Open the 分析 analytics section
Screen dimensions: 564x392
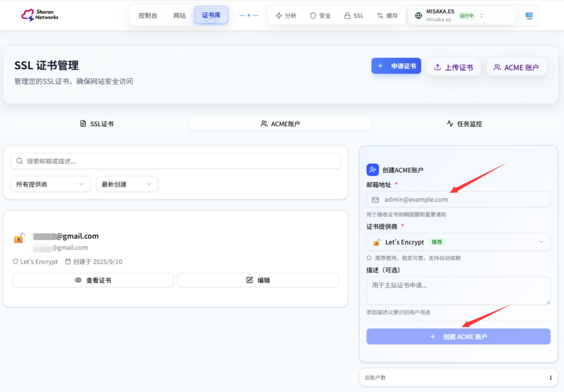pos(286,16)
